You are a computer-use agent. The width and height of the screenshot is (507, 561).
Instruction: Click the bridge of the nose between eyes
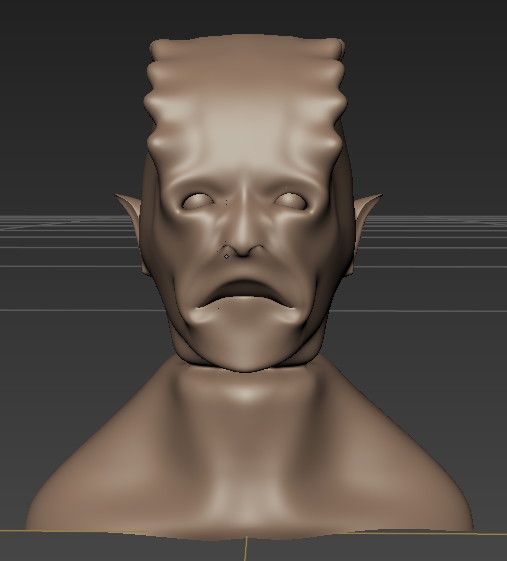pos(243,204)
